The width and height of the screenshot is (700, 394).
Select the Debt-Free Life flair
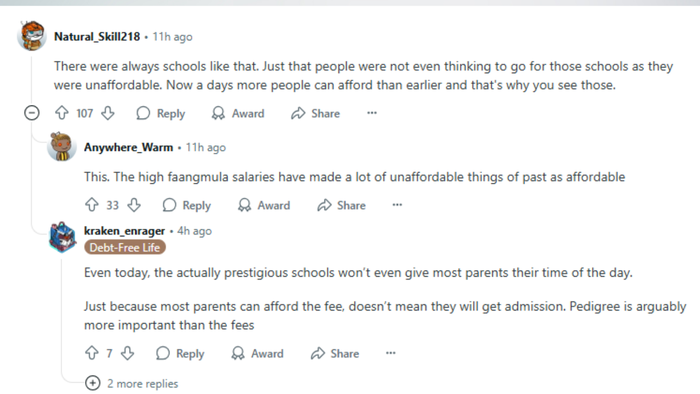point(125,247)
